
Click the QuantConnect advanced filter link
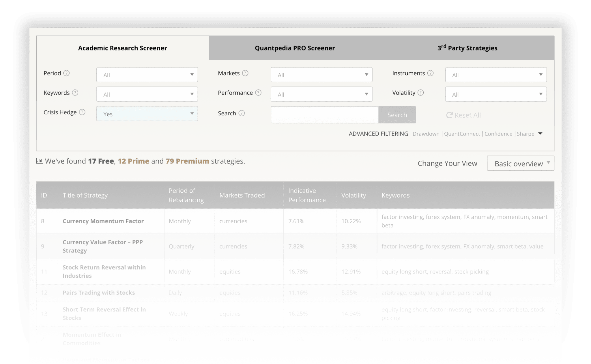click(x=462, y=134)
